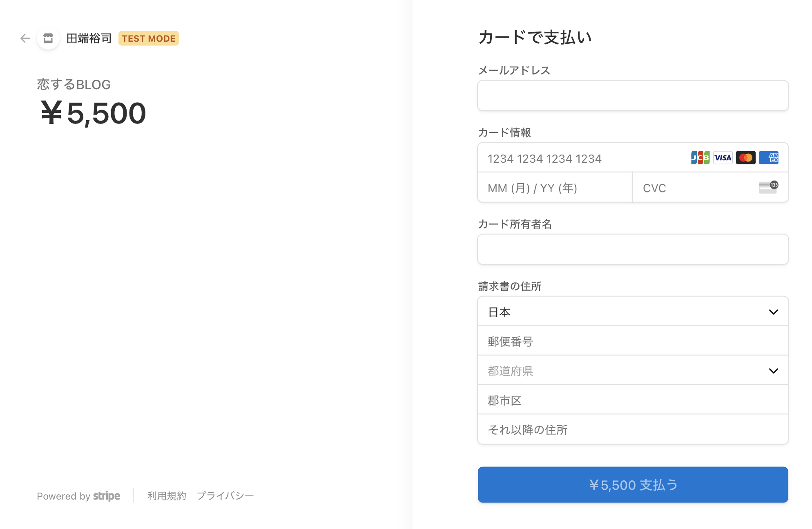
Task: Click the MM / YY expiry field
Action: 555,187
